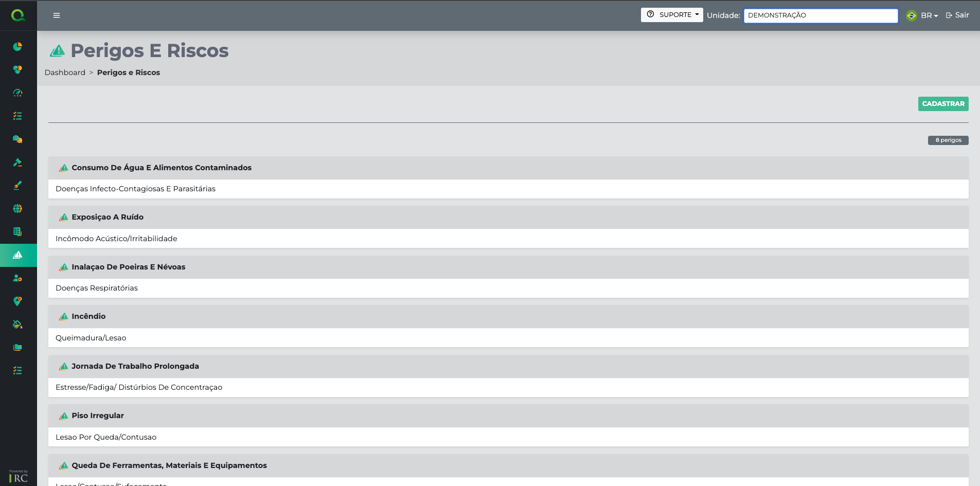This screenshot has width=980, height=486.
Task: Click the CADASTRAR button
Action: tap(943, 104)
